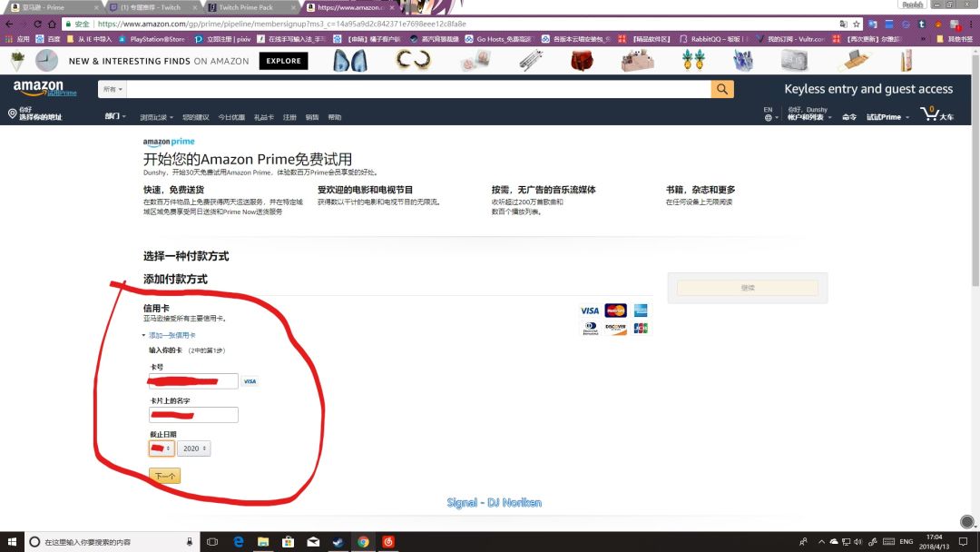Viewport: 980px width, 552px height.
Task: Click the MasterCard logo
Action: point(615,310)
